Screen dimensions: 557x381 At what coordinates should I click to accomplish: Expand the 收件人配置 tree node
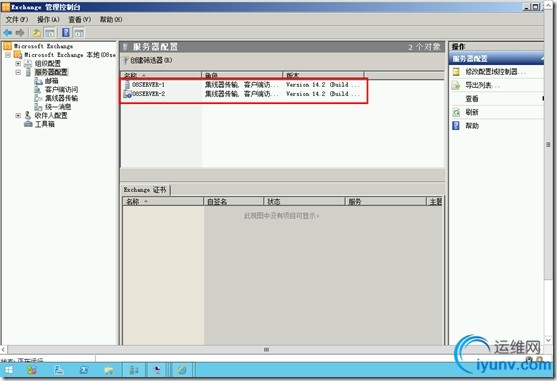click(x=18, y=115)
